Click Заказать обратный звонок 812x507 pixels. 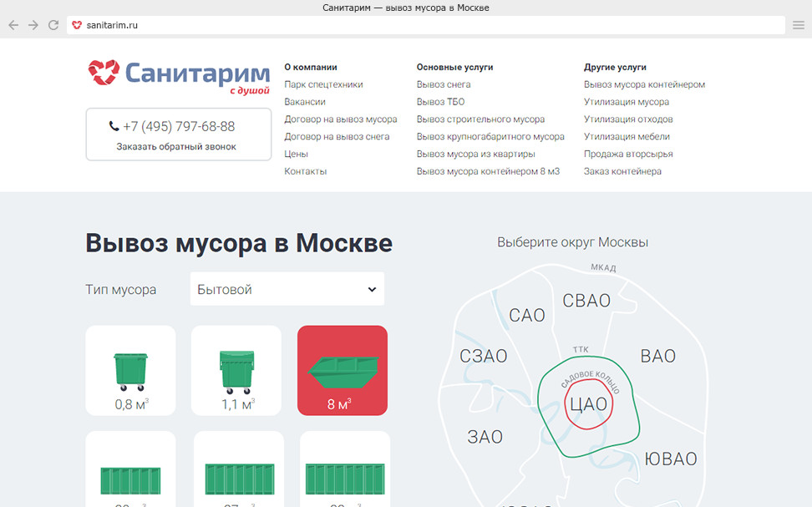pos(176,146)
